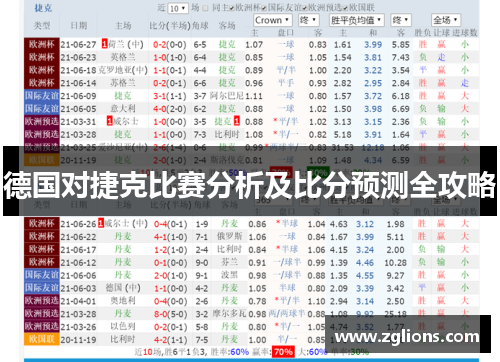This screenshot has width=500, height=362.
Task: Click red card icon beside 威尔士 in 21-06-26 row
Action: point(101,224)
